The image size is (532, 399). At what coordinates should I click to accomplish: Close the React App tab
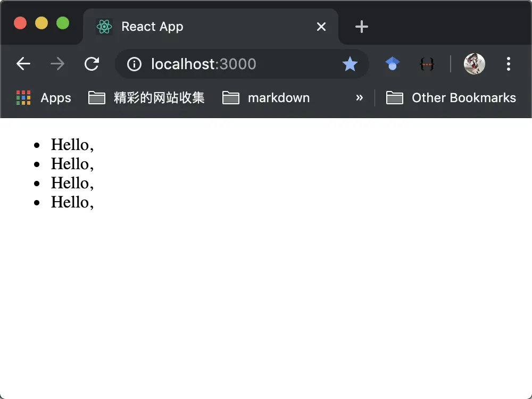pyautogui.click(x=321, y=27)
